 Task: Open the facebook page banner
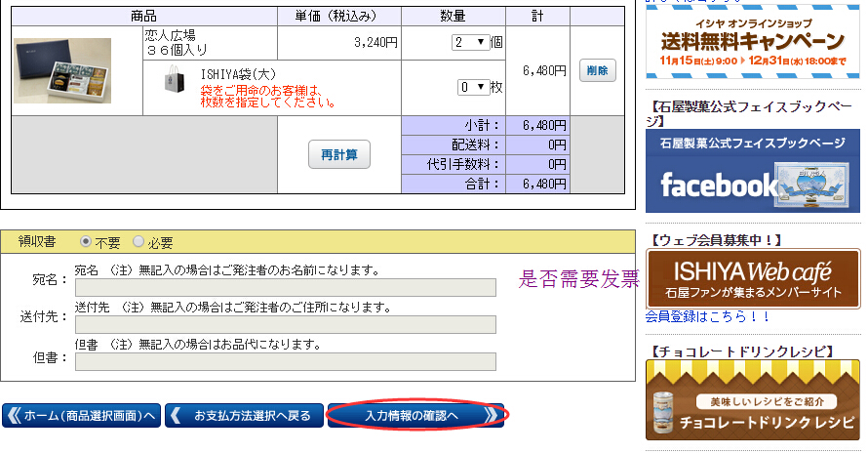point(753,171)
